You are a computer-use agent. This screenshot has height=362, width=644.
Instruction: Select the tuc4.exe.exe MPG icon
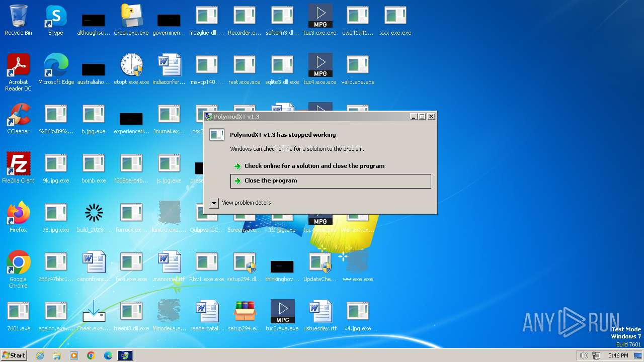(x=320, y=69)
